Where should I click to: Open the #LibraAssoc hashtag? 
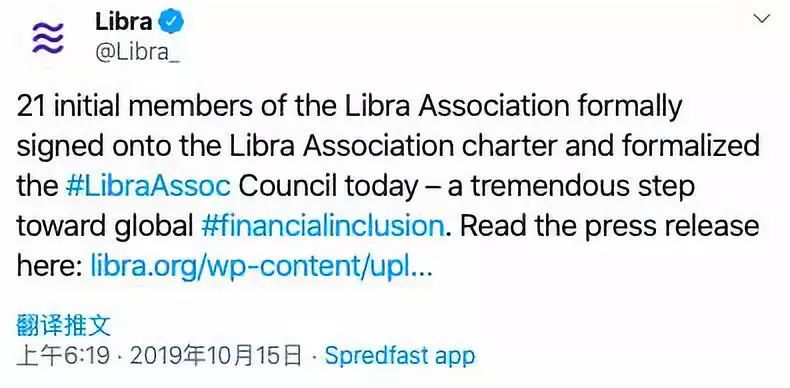tap(148, 186)
